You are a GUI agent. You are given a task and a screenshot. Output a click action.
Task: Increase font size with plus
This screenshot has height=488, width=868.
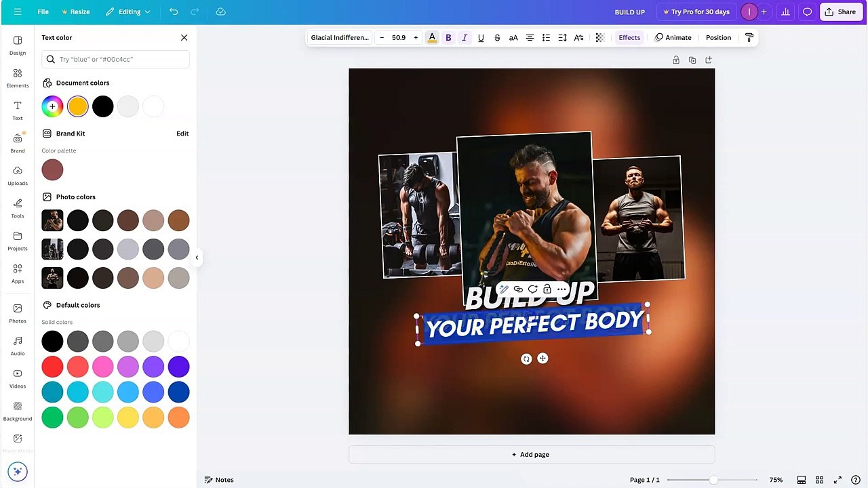416,37
